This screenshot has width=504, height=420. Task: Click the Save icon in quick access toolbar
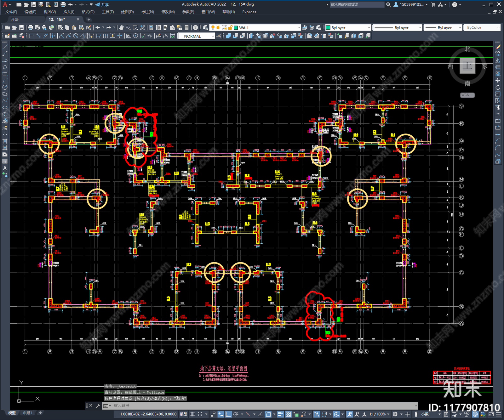coord(33,4)
